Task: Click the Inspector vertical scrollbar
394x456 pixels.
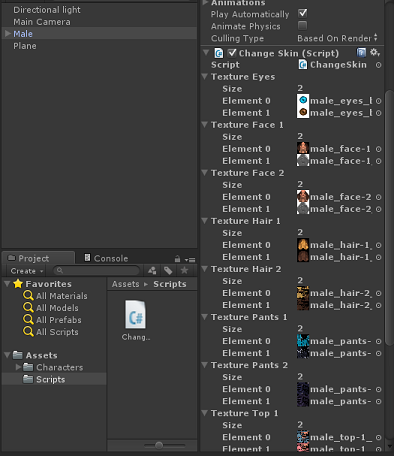Action: [x=389, y=217]
